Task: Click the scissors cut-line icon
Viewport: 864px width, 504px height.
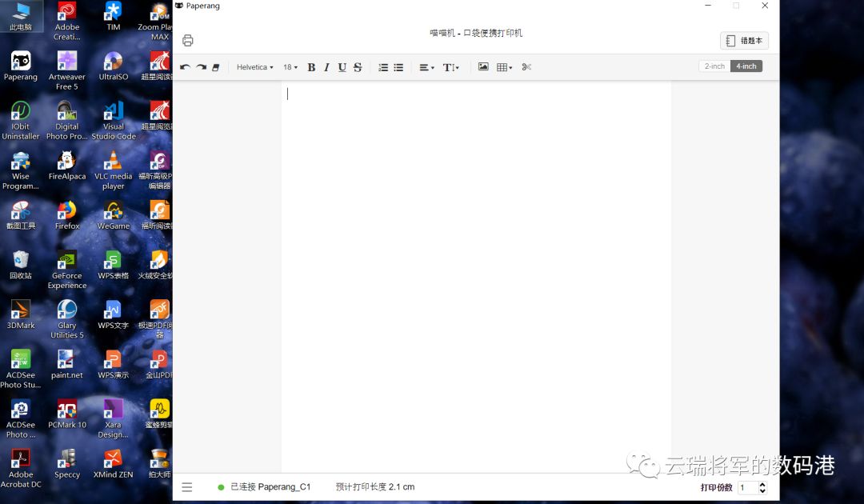Action: pos(526,67)
